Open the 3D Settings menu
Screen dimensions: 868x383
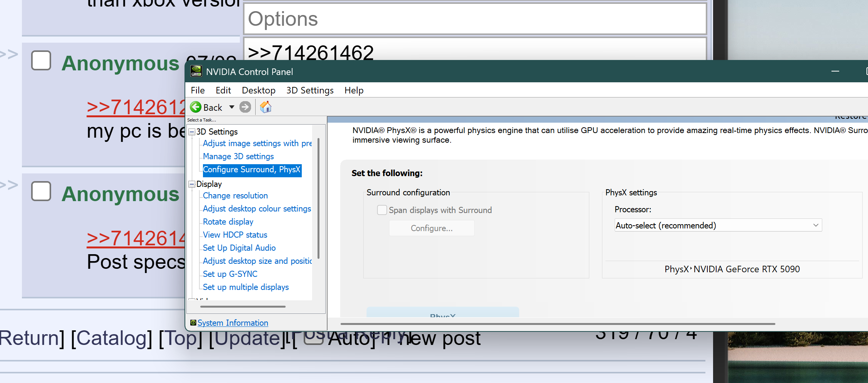[310, 90]
